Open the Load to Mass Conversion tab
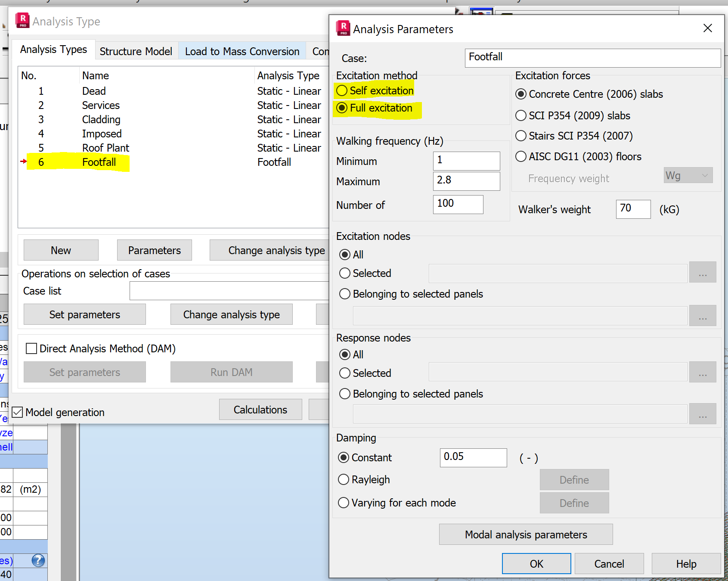Image resolution: width=728 pixels, height=581 pixels. pyautogui.click(x=242, y=51)
